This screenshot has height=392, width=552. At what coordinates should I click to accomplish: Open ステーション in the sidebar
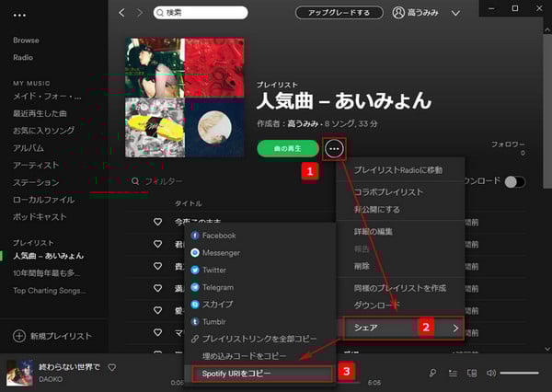point(36,182)
